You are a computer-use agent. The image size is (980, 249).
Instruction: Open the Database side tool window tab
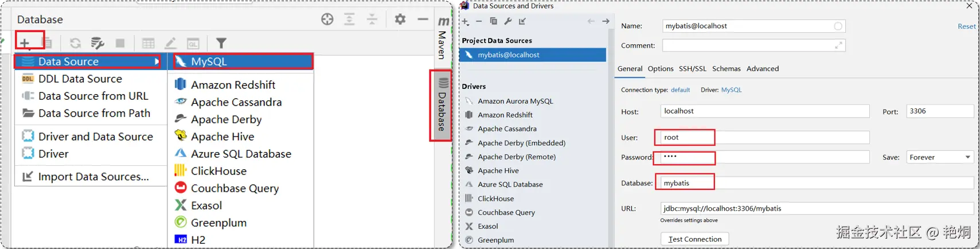click(x=442, y=105)
